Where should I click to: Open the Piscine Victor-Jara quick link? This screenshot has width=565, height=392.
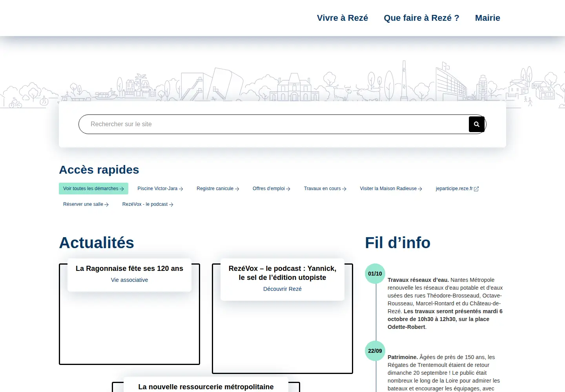(160, 189)
